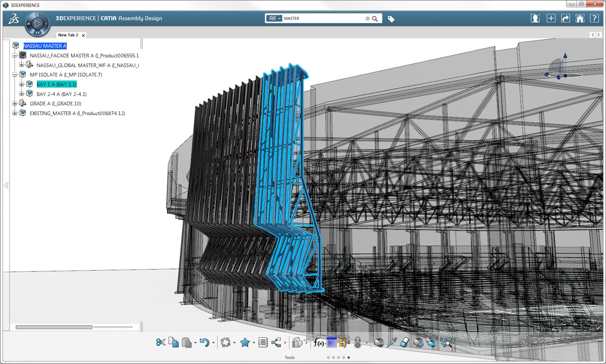Expand the BAY 2-4 A node

click(22, 94)
